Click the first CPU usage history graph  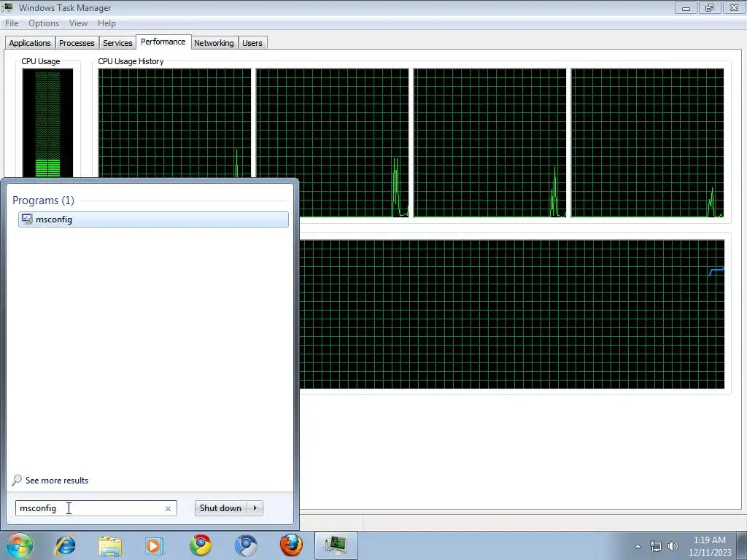coord(174,122)
